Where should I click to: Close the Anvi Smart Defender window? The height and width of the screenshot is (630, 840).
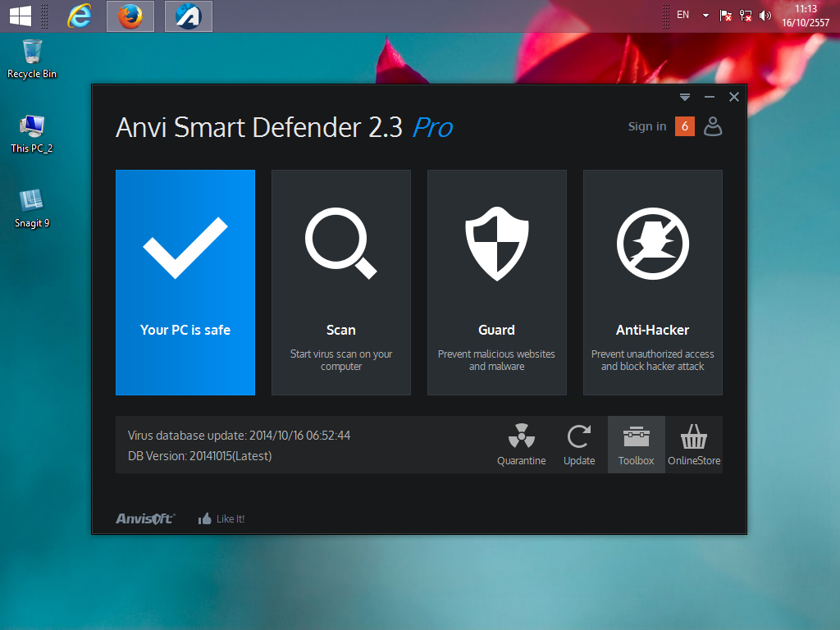coord(734,97)
